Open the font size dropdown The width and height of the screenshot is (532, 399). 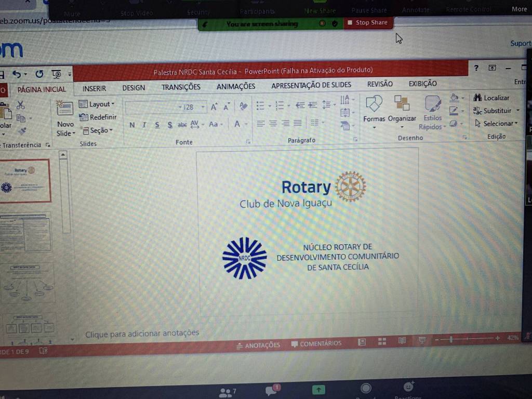[203, 107]
